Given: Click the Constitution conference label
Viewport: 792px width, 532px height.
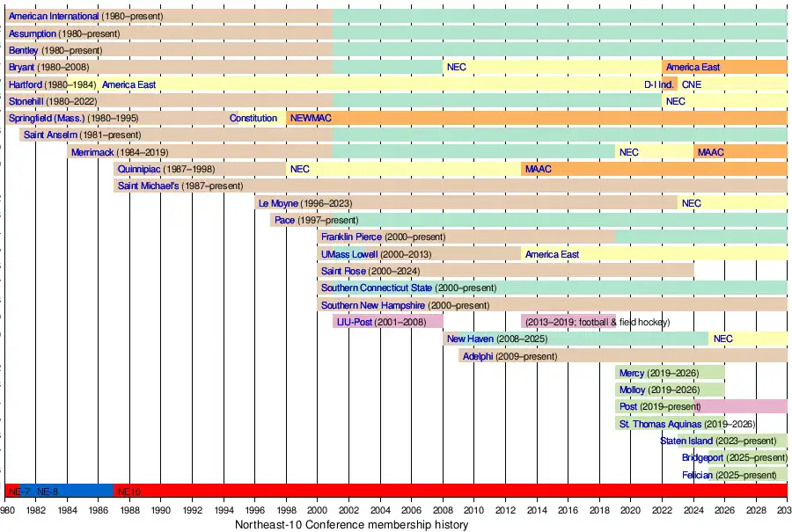Looking at the screenshot, I should click(253, 119).
